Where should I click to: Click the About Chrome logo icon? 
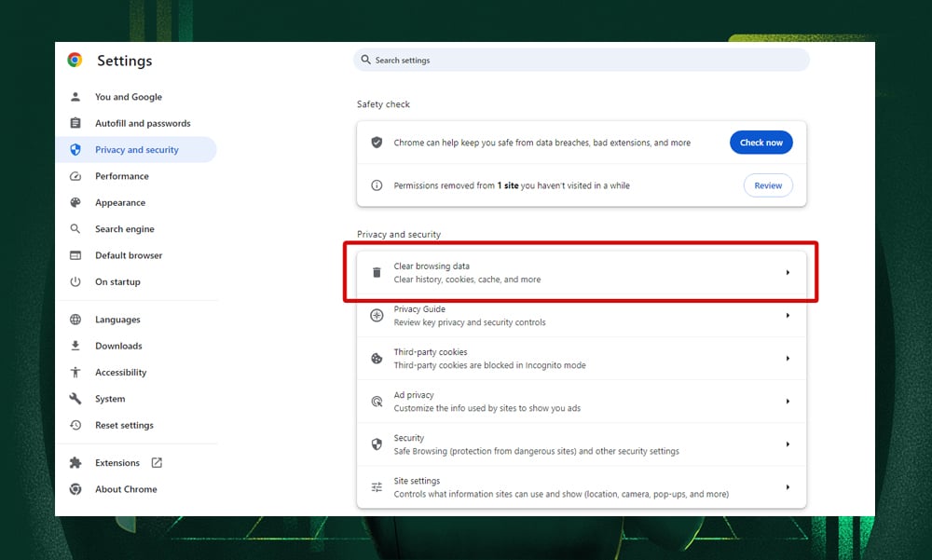point(74,489)
